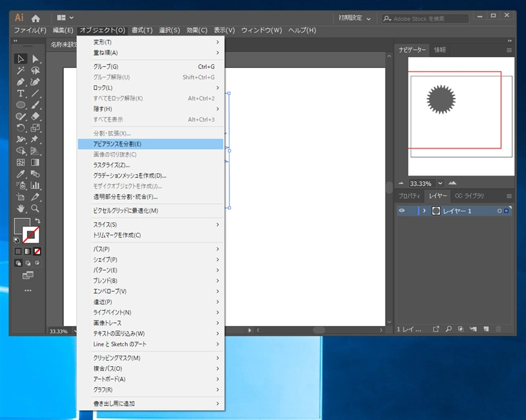Set paint mode to solid Color
The width and height of the screenshot is (526, 420).
(18, 251)
